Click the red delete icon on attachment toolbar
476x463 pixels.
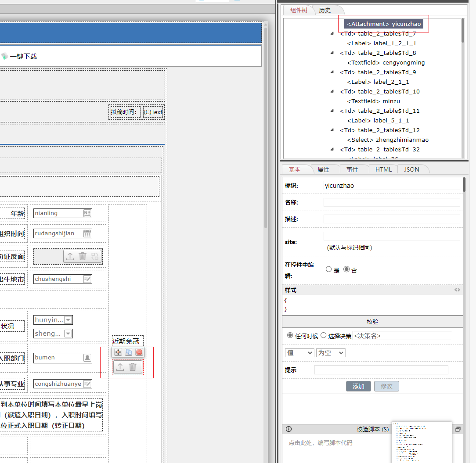139,352
